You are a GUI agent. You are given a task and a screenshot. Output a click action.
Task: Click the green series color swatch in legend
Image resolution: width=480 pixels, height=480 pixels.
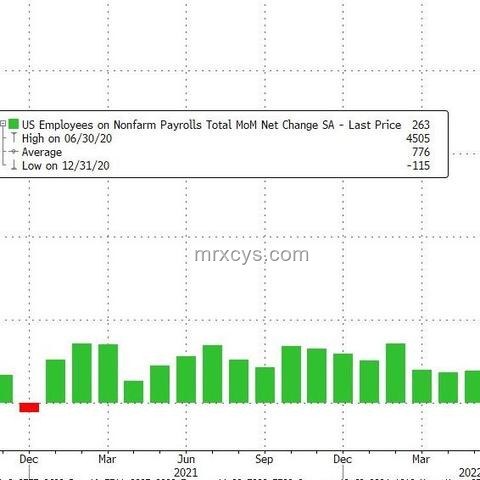pos(14,124)
